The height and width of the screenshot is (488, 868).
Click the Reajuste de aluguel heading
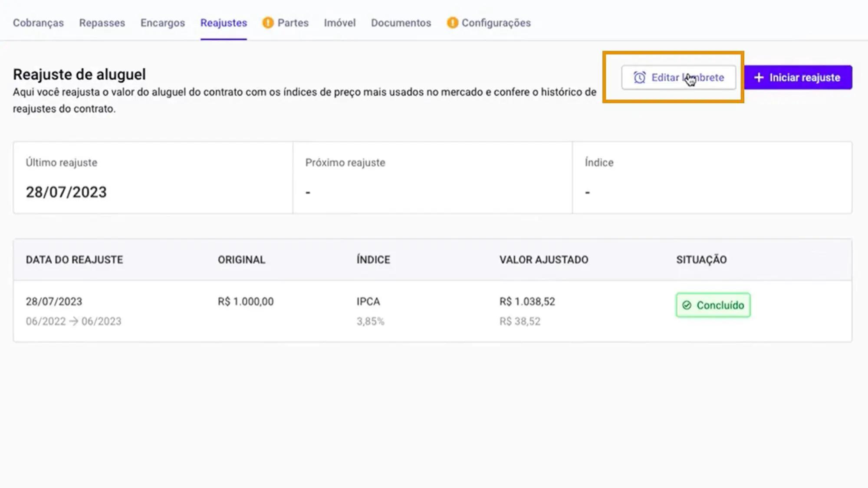(79, 74)
